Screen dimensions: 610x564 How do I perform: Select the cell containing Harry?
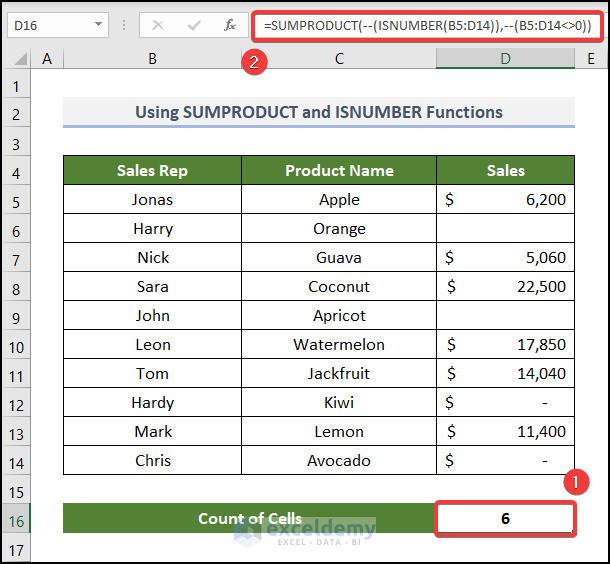[152, 228]
